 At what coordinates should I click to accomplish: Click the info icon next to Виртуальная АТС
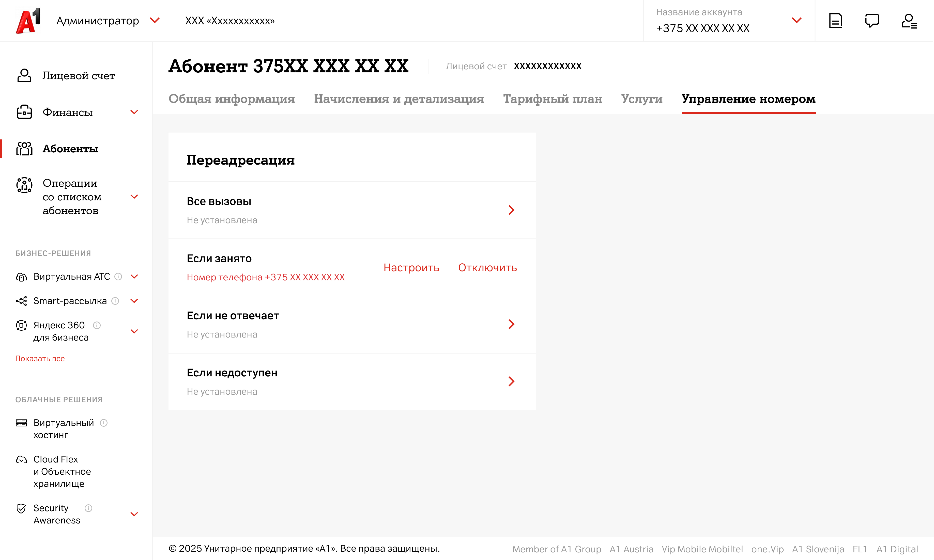click(118, 277)
